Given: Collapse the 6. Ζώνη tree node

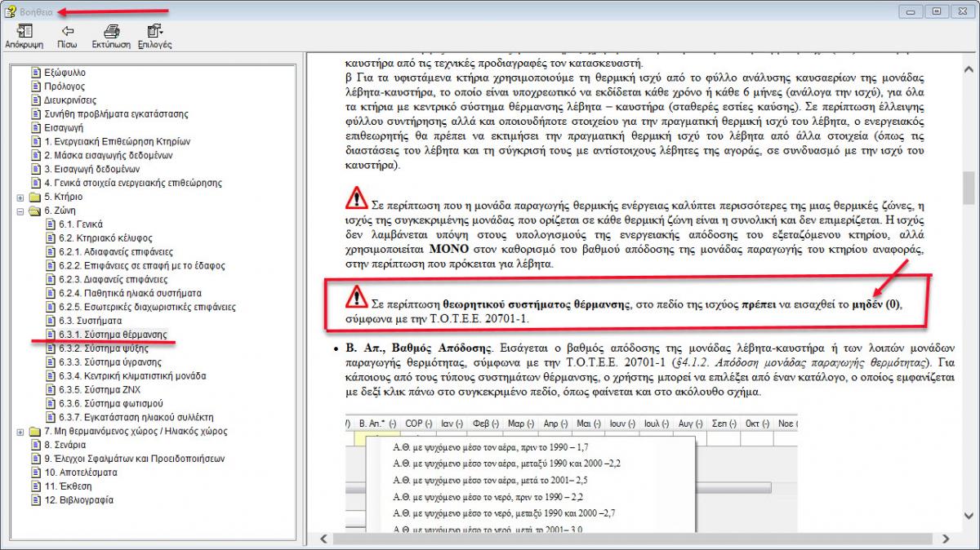Looking at the screenshot, I should (20, 211).
